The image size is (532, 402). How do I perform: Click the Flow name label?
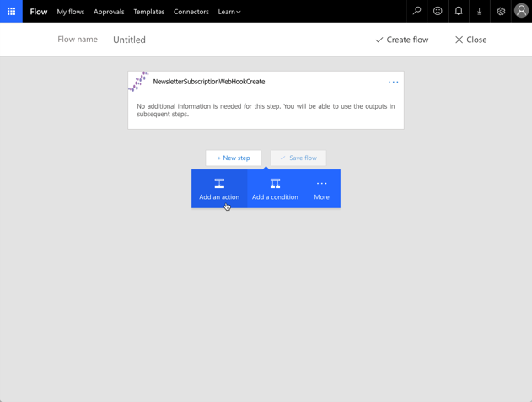(x=78, y=40)
